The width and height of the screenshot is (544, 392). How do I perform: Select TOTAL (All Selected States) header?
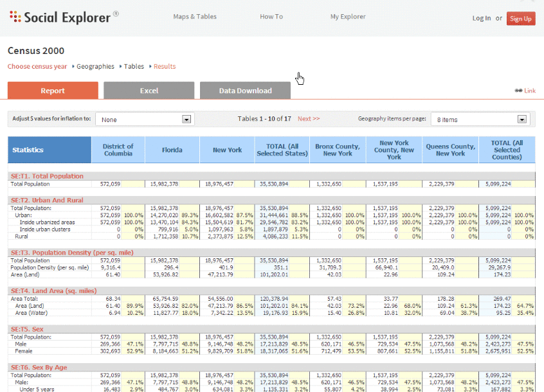(x=282, y=150)
